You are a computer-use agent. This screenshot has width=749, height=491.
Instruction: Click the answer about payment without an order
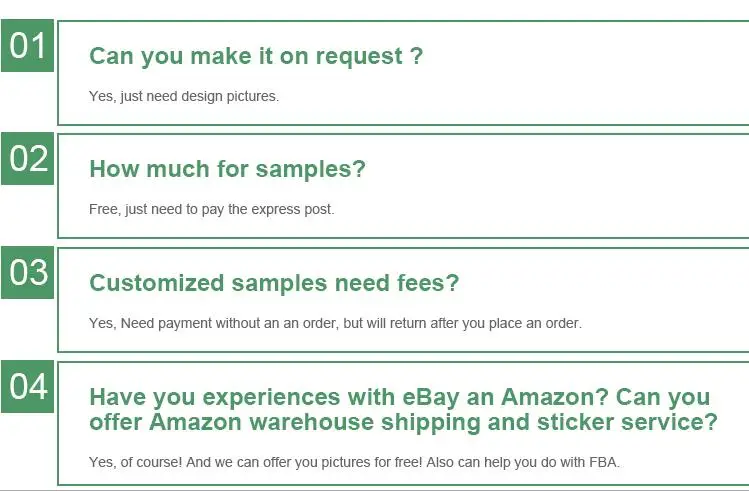tap(335, 323)
